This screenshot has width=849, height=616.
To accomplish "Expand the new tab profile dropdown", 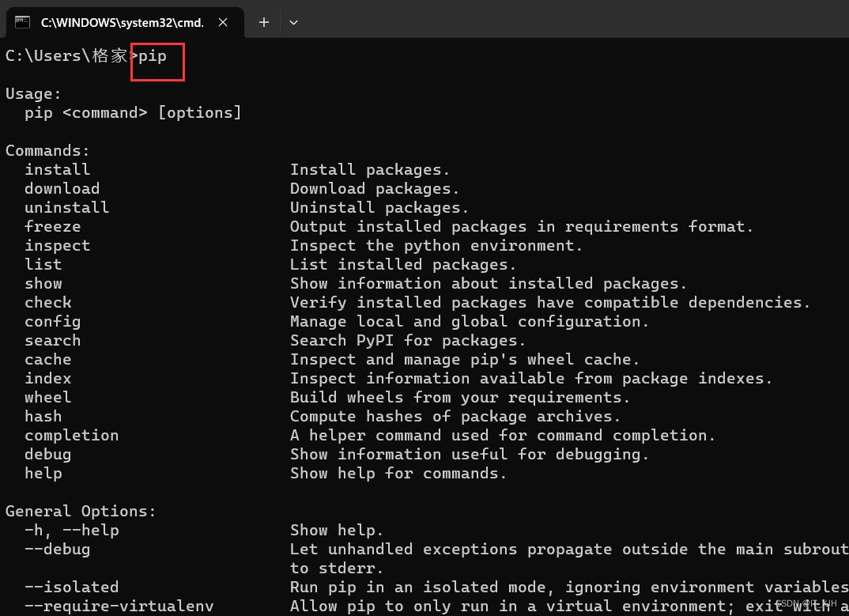I will (293, 22).
